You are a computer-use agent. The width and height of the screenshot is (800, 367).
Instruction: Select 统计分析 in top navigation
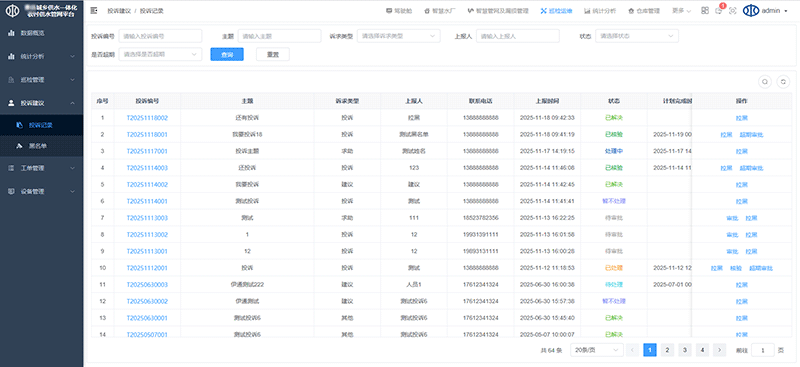(x=600, y=11)
